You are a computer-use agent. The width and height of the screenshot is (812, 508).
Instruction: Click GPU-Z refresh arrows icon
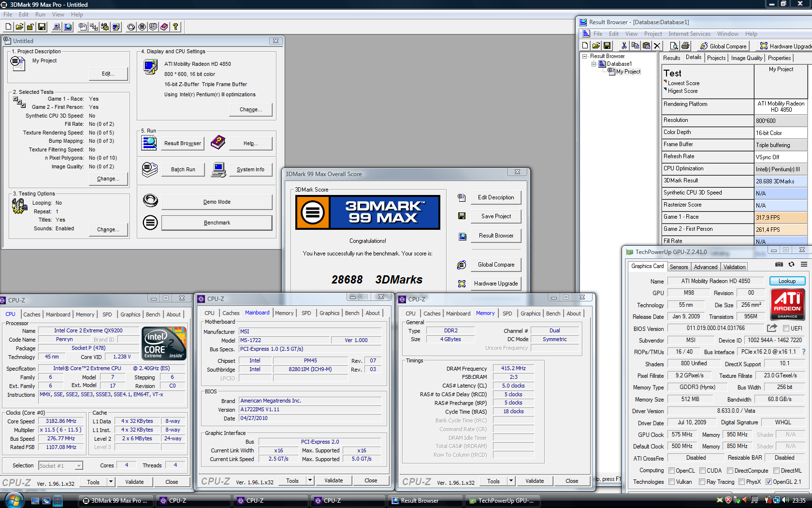click(791, 264)
